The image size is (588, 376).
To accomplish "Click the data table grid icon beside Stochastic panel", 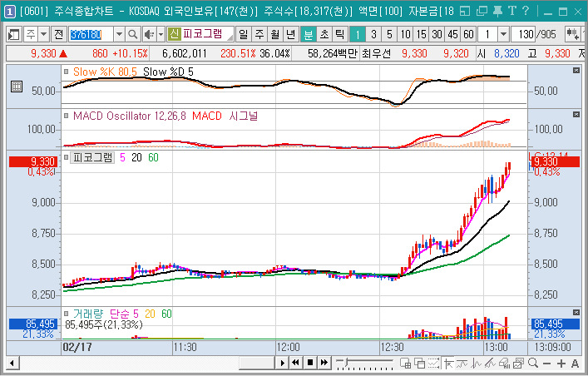I will (17, 87).
